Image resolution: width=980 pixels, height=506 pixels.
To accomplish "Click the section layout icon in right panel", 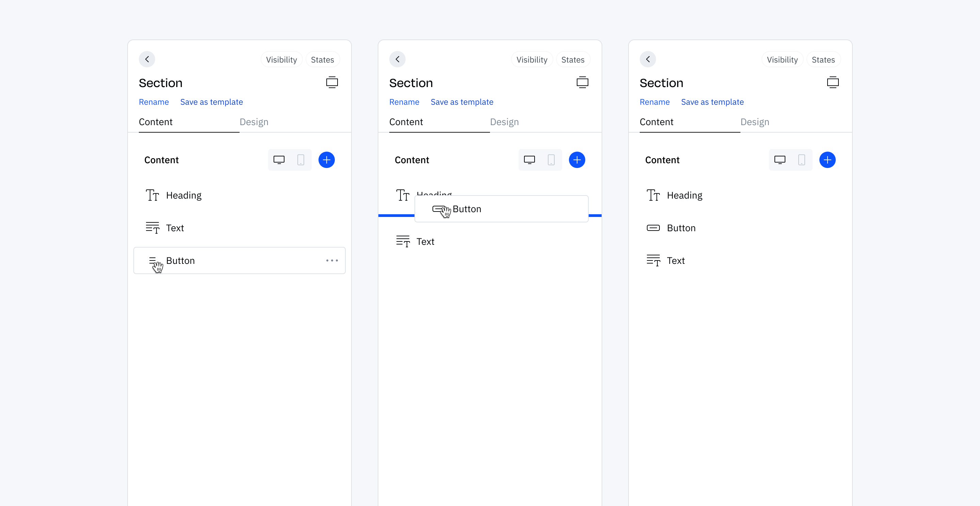I will [832, 83].
